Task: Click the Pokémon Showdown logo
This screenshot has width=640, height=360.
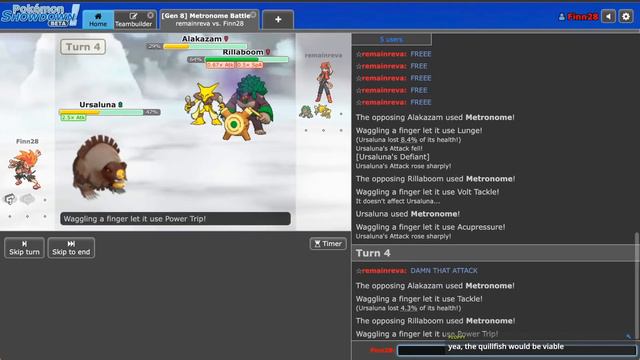Action: 40,16
